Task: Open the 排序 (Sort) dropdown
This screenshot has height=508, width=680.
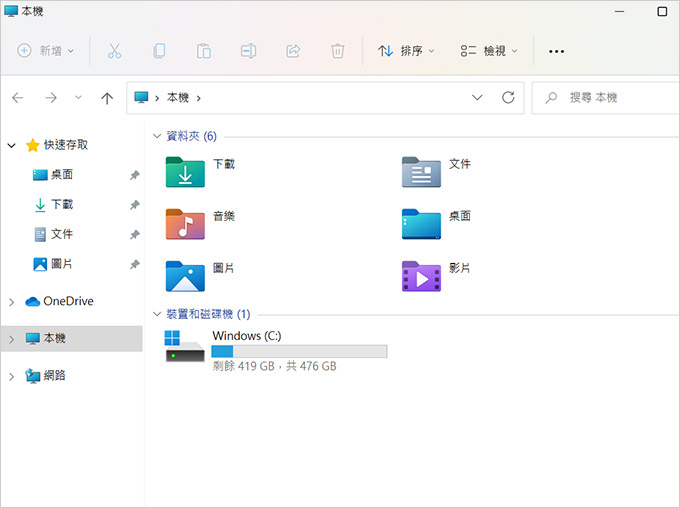Action: (x=406, y=51)
